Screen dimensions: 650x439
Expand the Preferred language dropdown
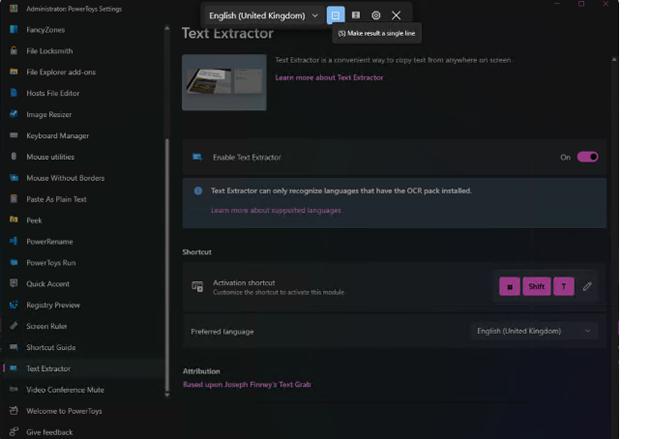(x=534, y=331)
